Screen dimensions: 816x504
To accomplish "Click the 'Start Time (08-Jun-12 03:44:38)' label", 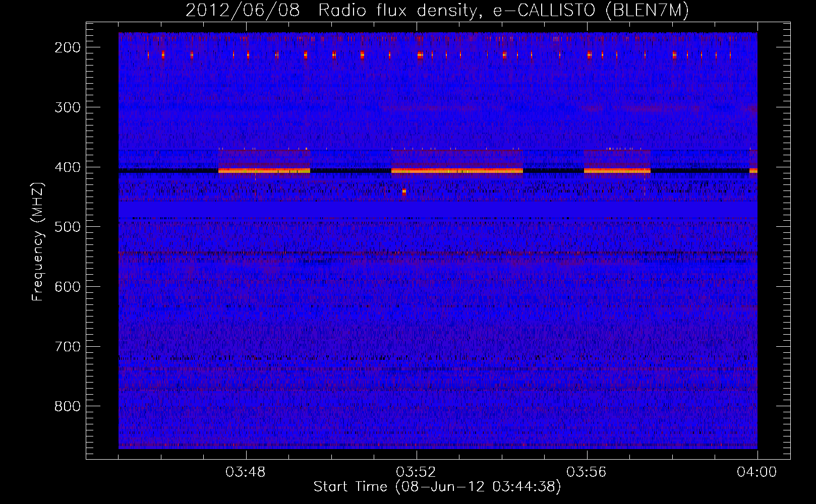I will click(437, 487).
